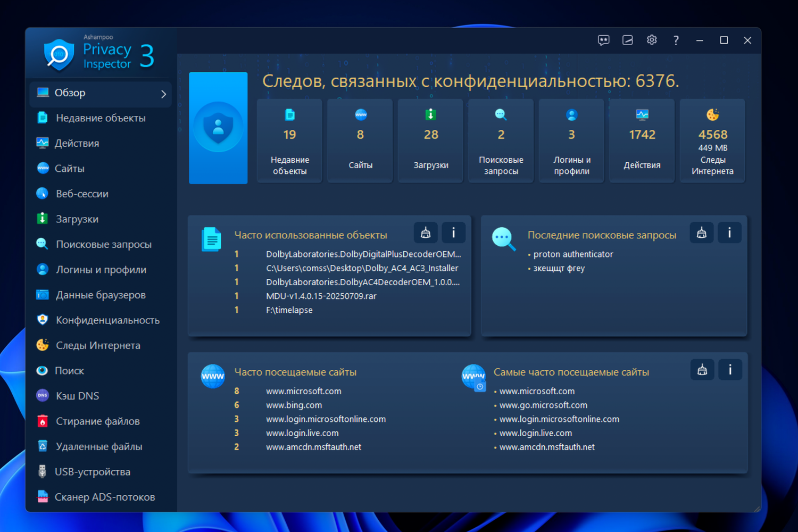798x532 pixels.
Task: Select the MDU-v1.4.0.15-20250709.rar entry
Action: click(321, 296)
